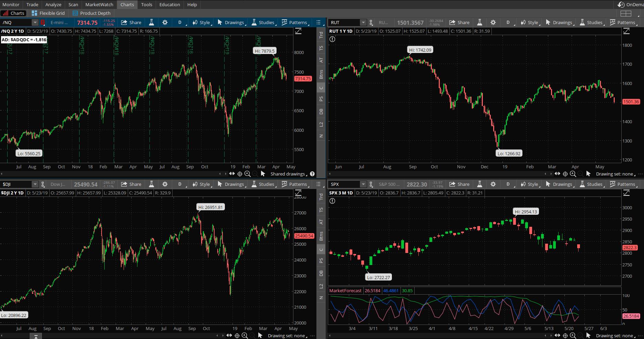The height and width of the screenshot is (339, 644).
Task: Open Shared drawings under /NQ chart
Action: point(289,174)
